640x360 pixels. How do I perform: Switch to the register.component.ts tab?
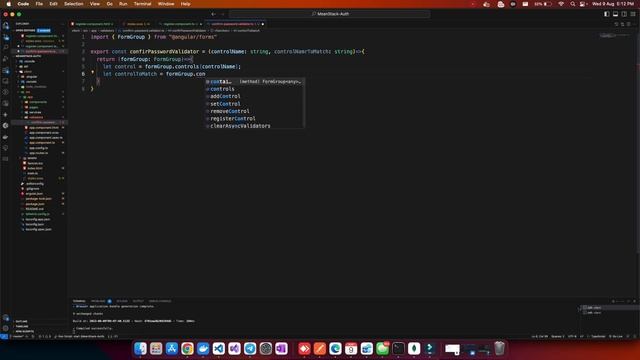pyautogui.click(x=181, y=24)
